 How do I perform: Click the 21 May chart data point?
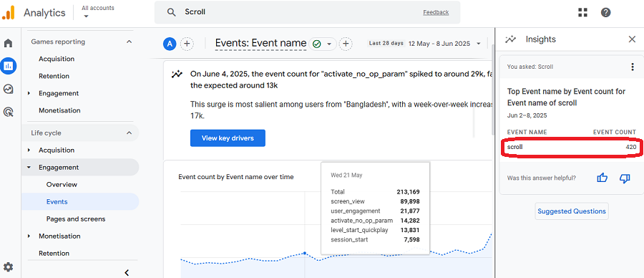[x=305, y=253]
